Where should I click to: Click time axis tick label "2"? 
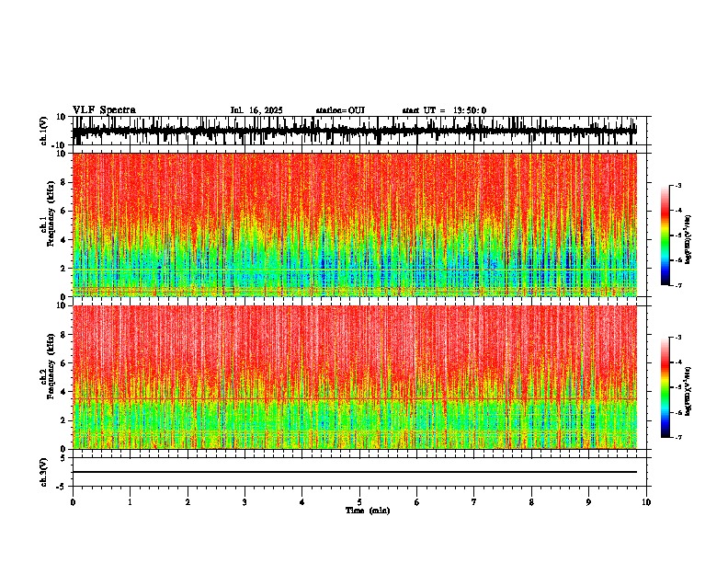pos(188,502)
